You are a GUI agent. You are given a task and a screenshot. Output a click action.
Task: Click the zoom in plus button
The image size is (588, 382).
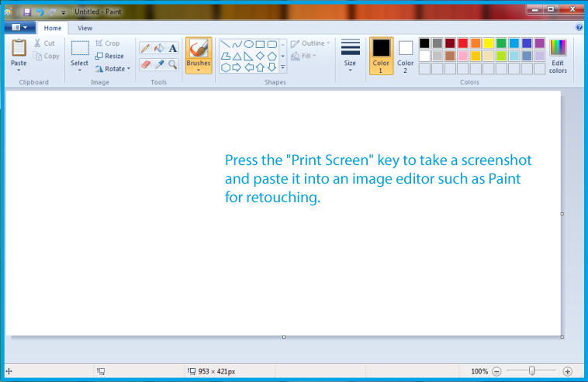pyautogui.click(x=567, y=372)
